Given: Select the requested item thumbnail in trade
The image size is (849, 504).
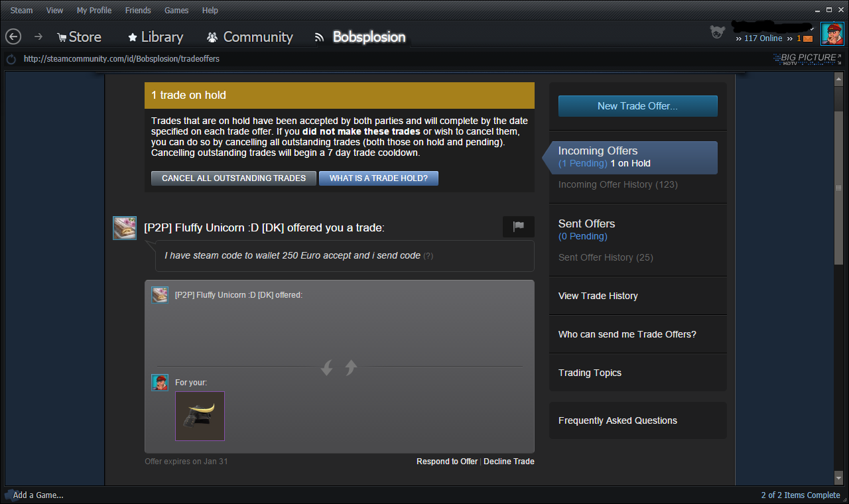Looking at the screenshot, I should (200, 416).
